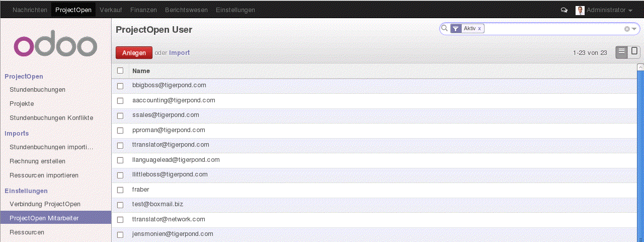The image size is (644, 242).
Task: Open Verkauf top menu
Action: (x=111, y=10)
